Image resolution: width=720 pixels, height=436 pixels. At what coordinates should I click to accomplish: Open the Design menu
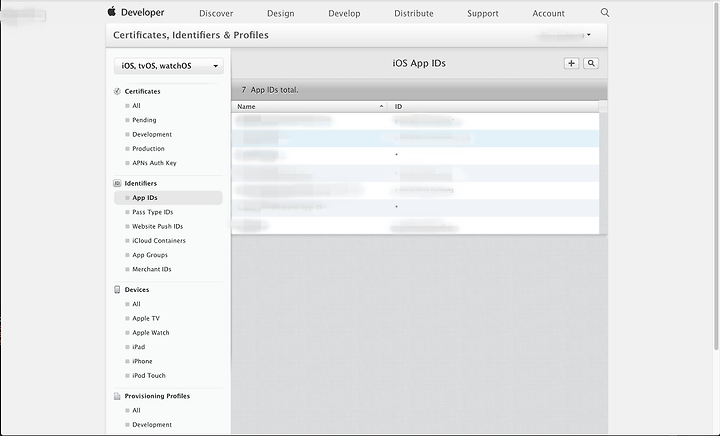(x=281, y=13)
